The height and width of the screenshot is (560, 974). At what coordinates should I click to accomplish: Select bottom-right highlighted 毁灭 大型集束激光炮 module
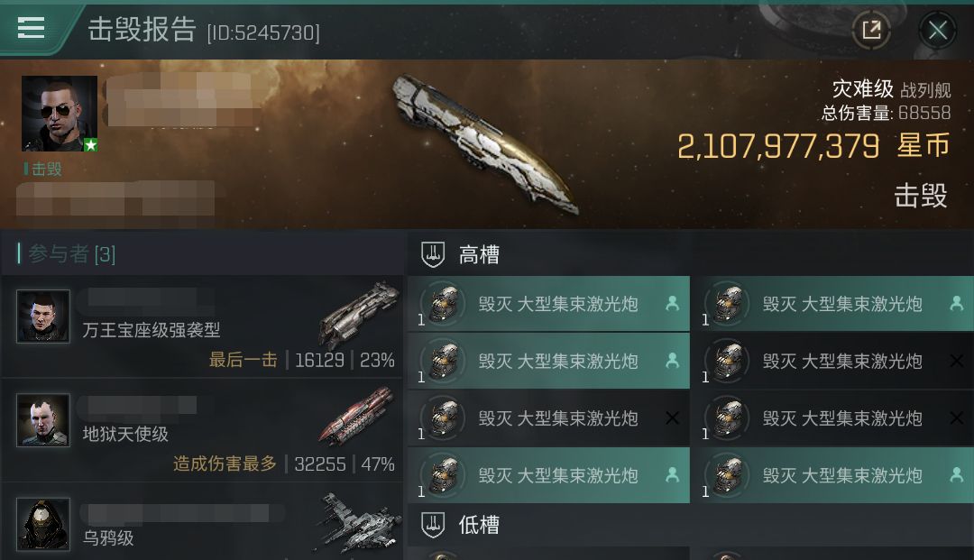(833, 475)
